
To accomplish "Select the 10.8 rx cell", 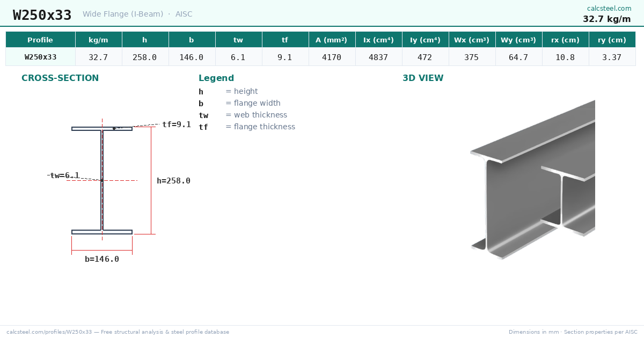I will (565, 57).
